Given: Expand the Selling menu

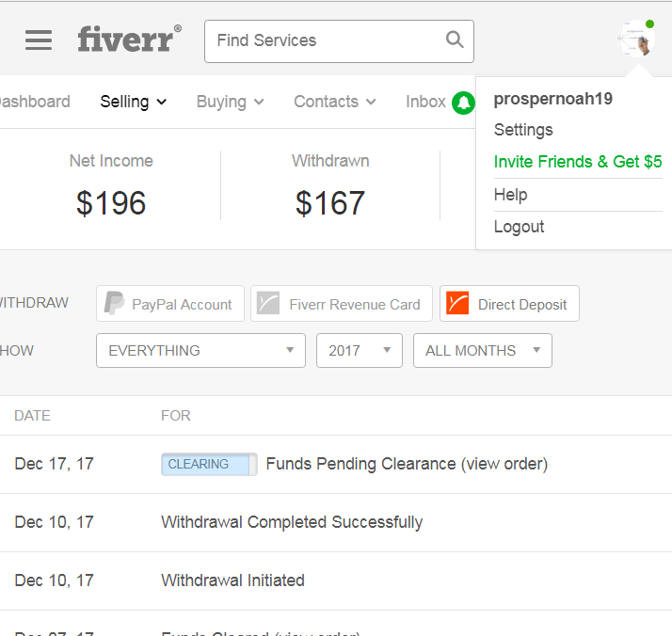Looking at the screenshot, I should (133, 102).
